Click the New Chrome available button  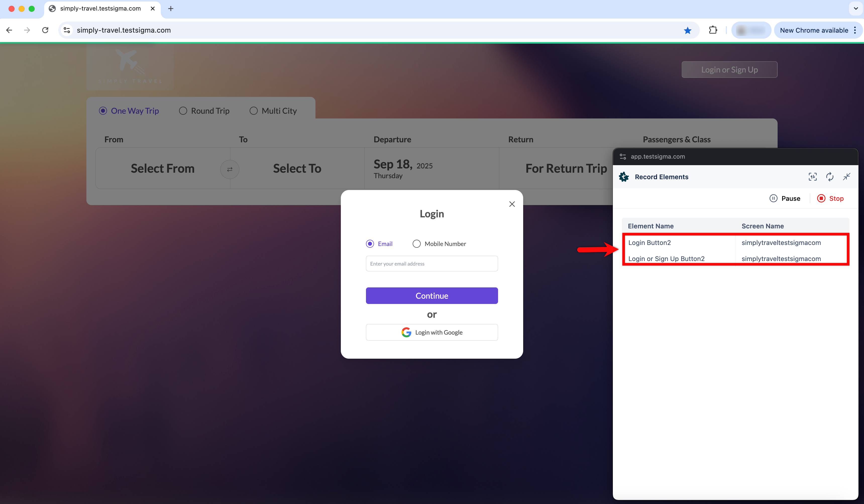click(813, 30)
